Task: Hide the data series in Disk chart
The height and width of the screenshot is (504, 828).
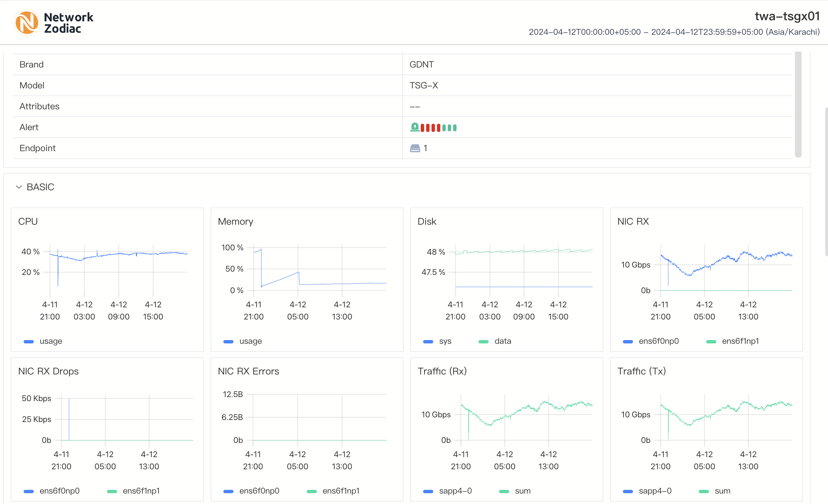Action: [502, 341]
